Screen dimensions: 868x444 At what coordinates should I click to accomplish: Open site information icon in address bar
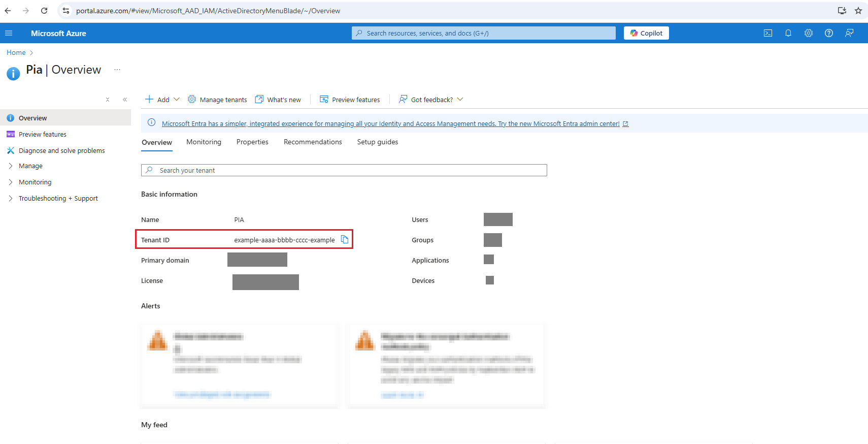click(x=66, y=11)
